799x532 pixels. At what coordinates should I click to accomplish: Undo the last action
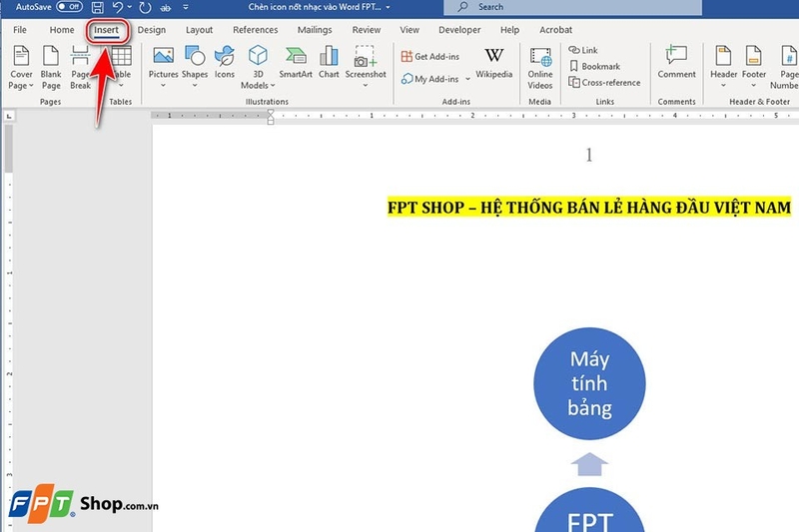click(117, 7)
